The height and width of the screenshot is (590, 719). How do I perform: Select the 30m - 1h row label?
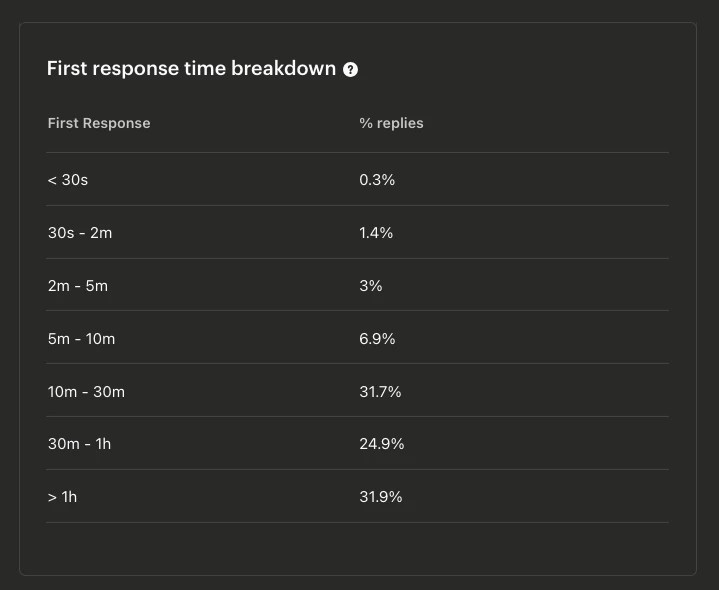[x=79, y=444]
